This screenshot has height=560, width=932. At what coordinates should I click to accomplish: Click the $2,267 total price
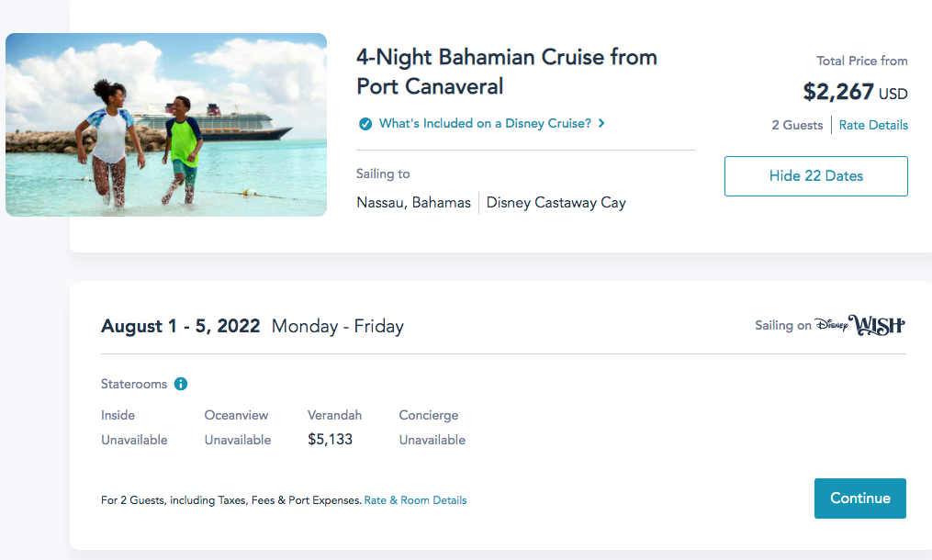[x=838, y=92]
